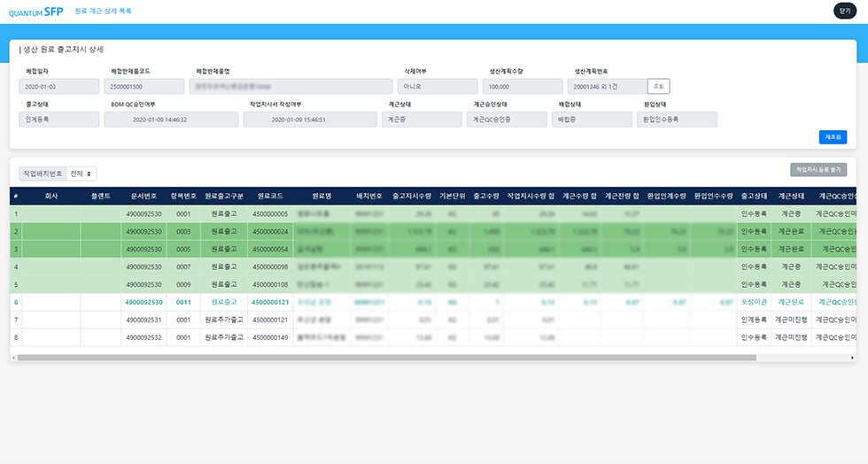Select row 7 with 문서번호 4900092531
868x464 pixels.
coord(143,320)
